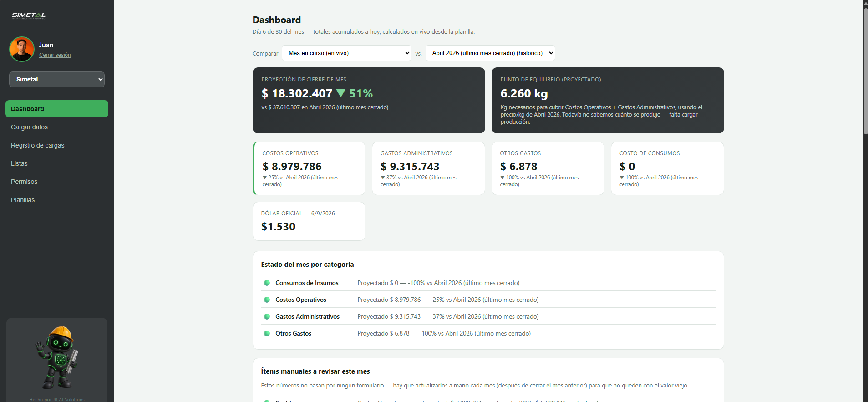Image resolution: width=868 pixels, height=402 pixels.
Task: Click the 'Ítems manuales a revisar este mes' heading
Action: pos(315,371)
